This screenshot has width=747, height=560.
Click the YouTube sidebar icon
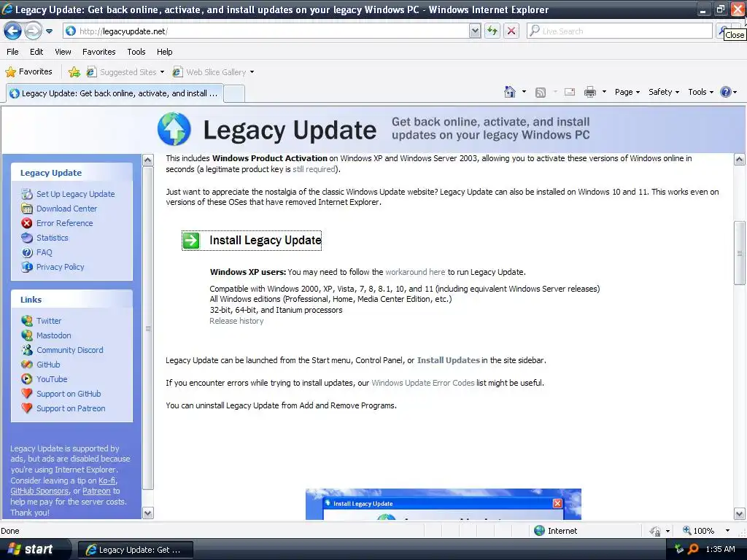point(27,379)
